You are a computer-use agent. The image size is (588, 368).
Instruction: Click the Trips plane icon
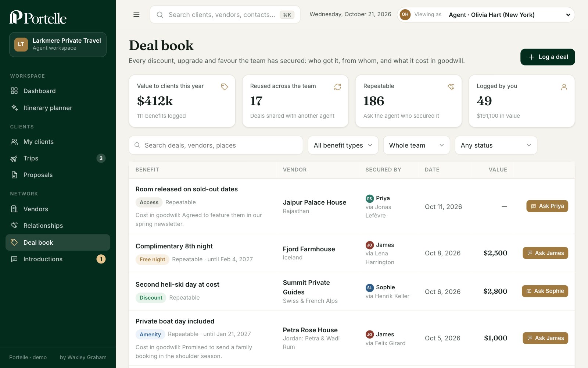[x=14, y=159]
